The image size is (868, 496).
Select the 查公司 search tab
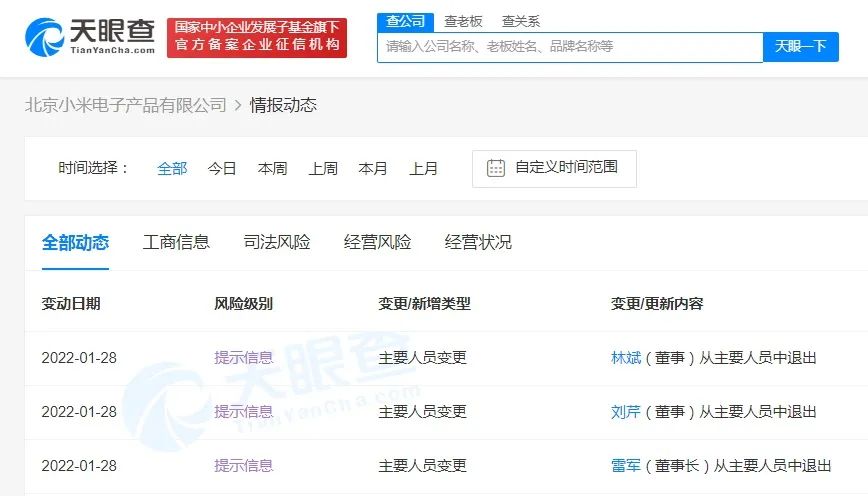tap(405, 22)
